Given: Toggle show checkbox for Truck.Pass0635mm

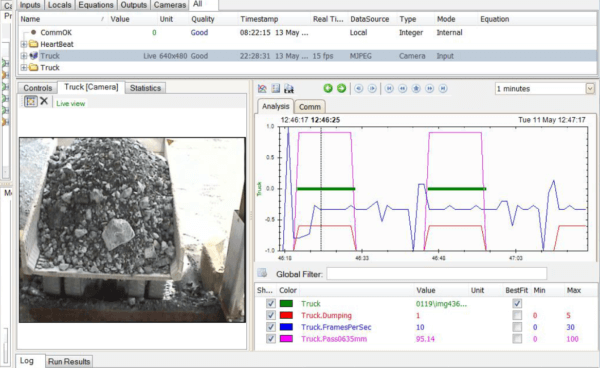Looking at the screenshot, I should [x=271, y=339].
